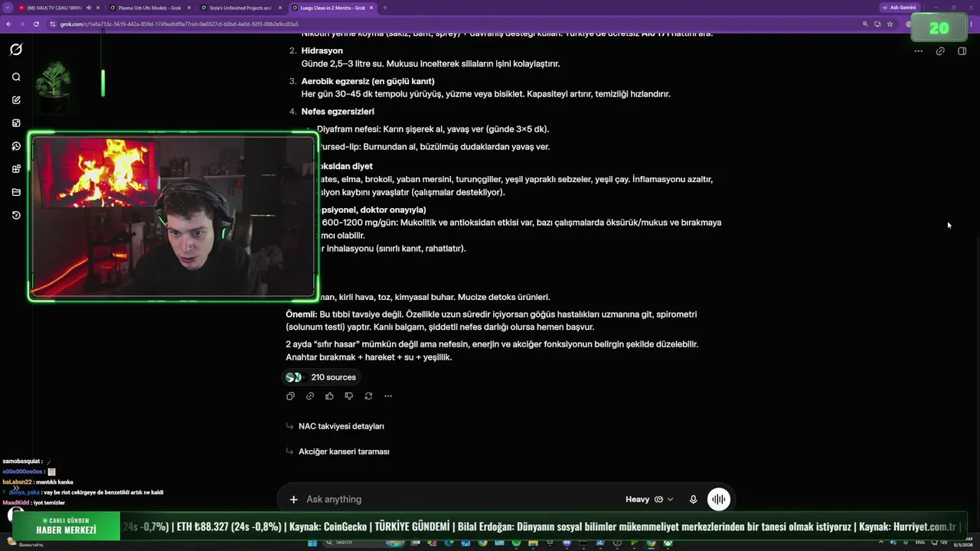Select suggestion NAC takviyesi detayları
Viewport: 980px width, 551px height.
pos(341,426)
